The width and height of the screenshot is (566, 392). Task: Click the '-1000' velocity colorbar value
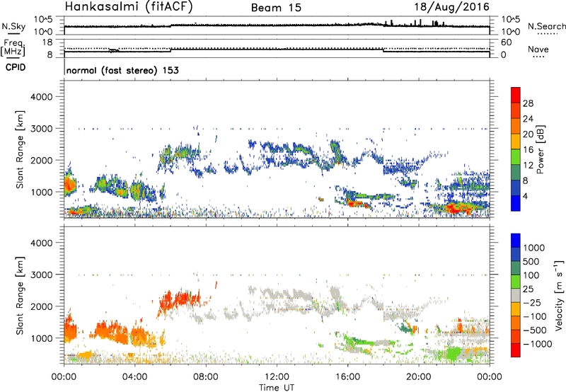[537, 344]
